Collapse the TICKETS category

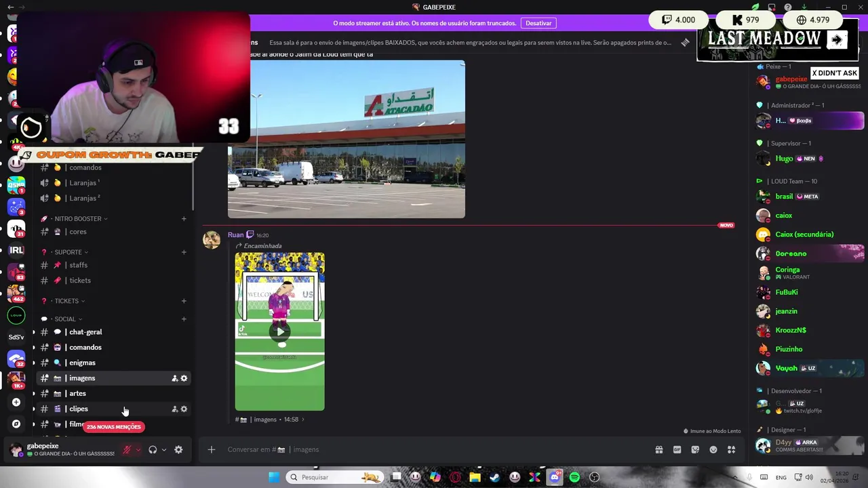pyautogui.click(x=66, y=301)
